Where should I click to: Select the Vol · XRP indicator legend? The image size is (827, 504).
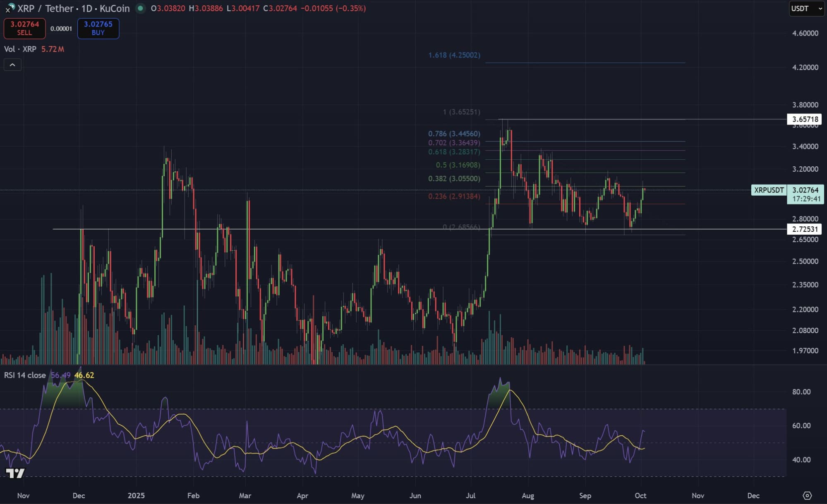[20, 49]
